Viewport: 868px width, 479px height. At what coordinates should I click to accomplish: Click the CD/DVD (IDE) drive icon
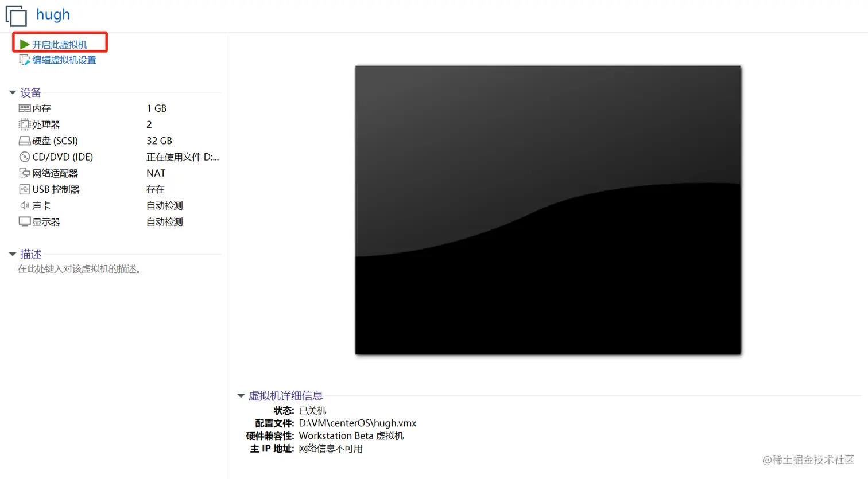[x=24, y=157]
